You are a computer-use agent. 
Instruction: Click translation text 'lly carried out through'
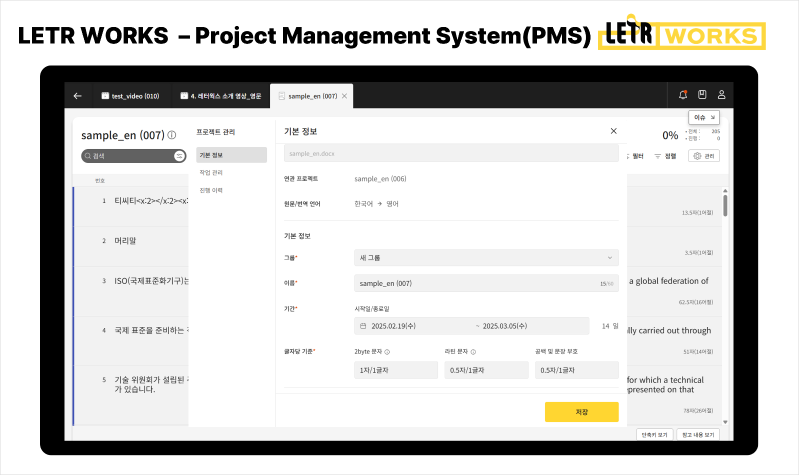pyautogui.click(x=669, y=330)
